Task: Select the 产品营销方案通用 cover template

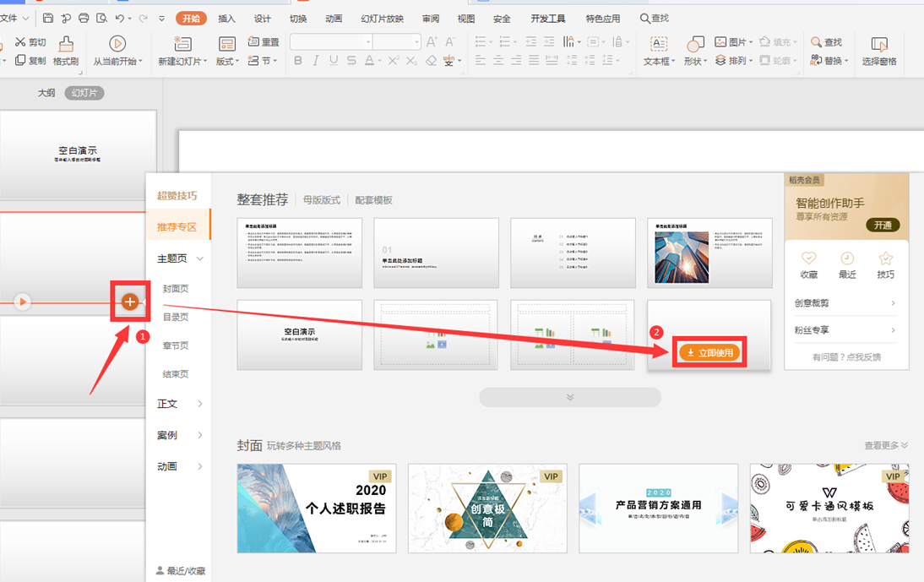Action: tap(658, 509)
